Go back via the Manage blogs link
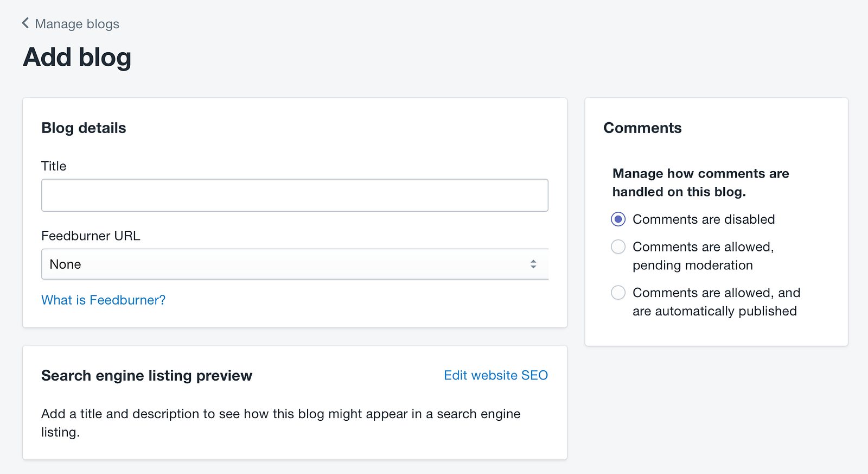The image size is (868, 474). pos(76,24)
